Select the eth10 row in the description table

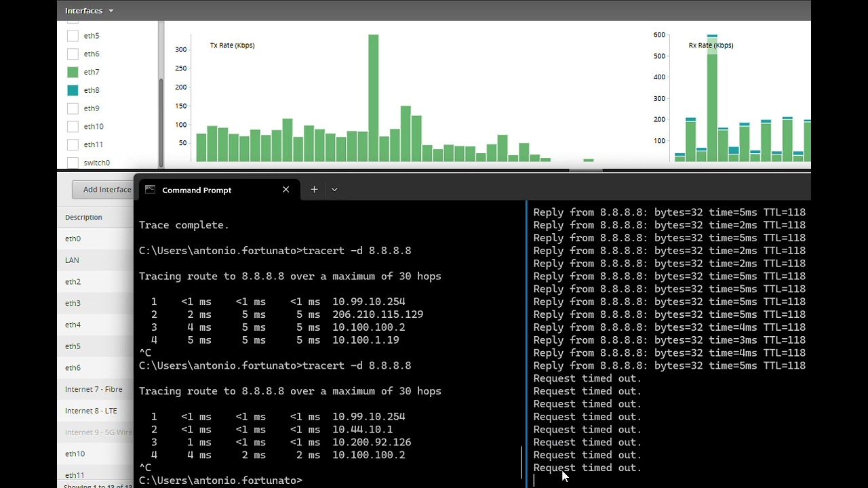[x=96, y=454]
